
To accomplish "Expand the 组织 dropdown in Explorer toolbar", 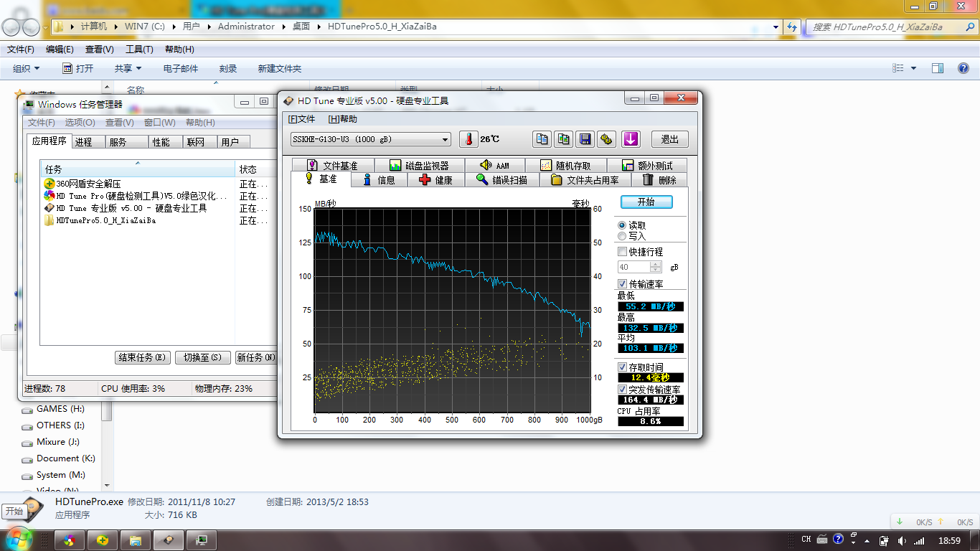I will (27, 68).
